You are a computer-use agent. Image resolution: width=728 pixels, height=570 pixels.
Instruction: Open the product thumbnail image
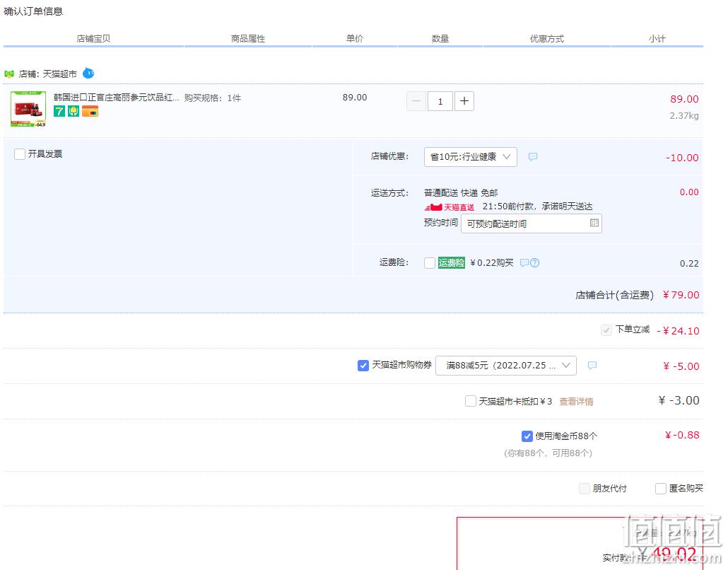tap(28, 109)
